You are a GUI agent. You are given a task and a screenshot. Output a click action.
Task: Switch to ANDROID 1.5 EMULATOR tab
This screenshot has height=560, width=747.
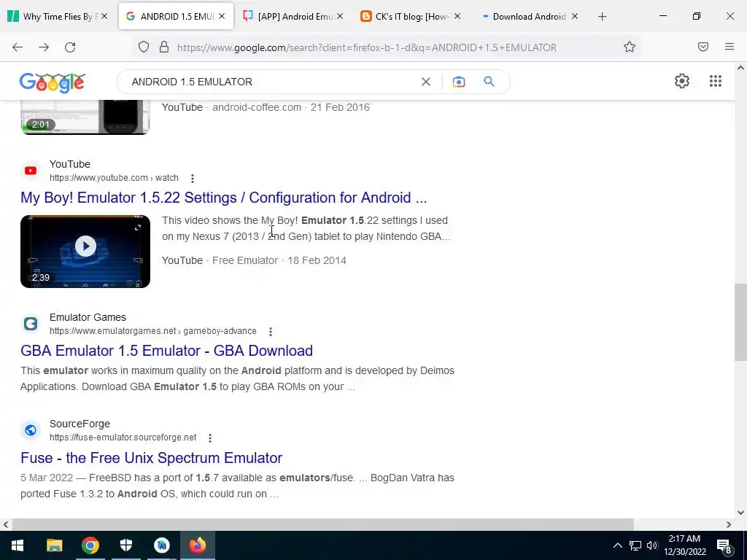[x=175, y=16]
